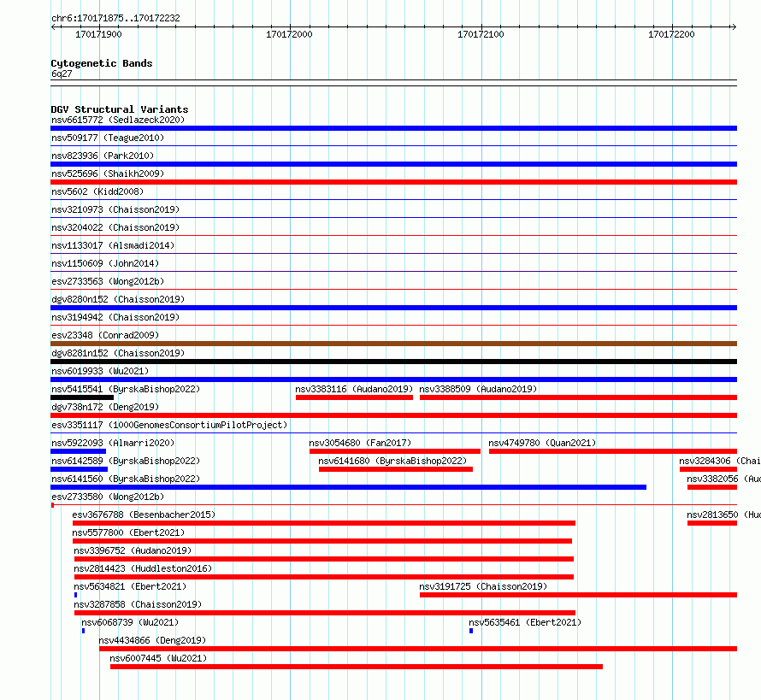Select nsv5922093 (Almarri2020) label
This screenshot has width=761, height=700.
click(113, 443)
